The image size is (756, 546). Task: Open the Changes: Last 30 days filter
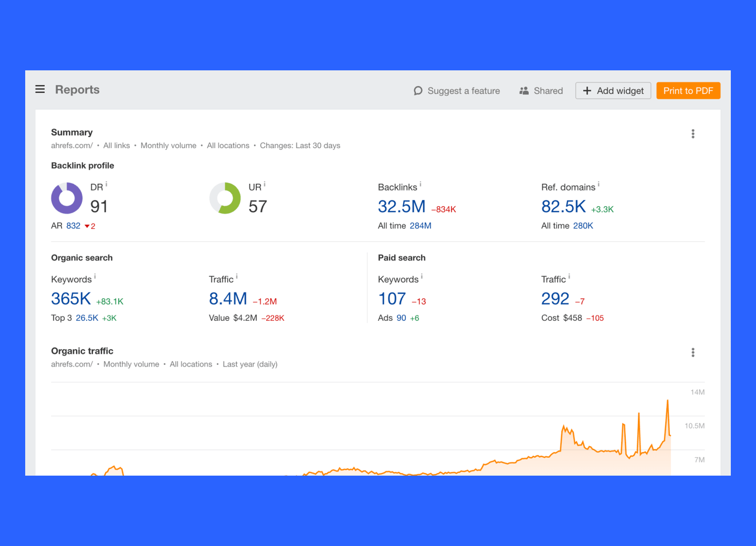coord(300,145)
